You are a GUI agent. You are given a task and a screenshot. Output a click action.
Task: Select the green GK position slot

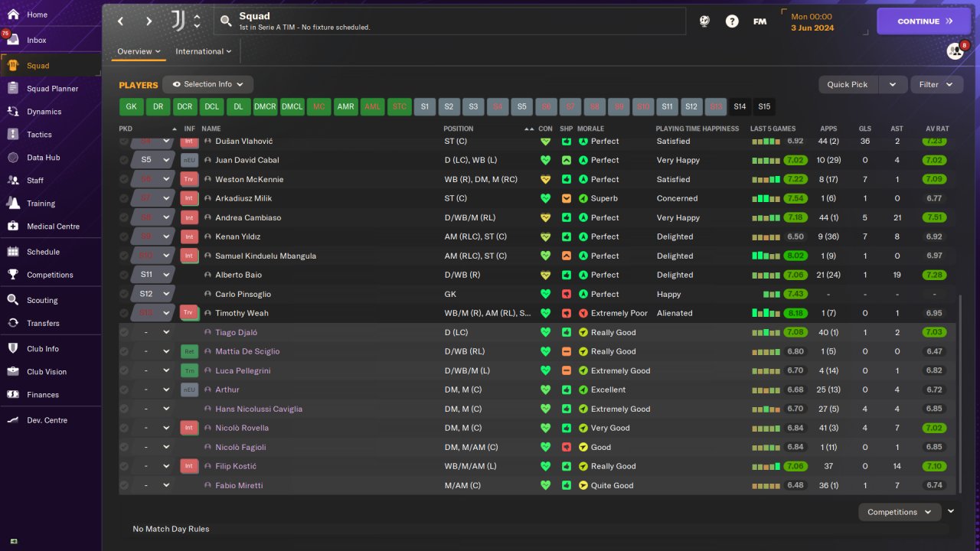[132, 106]
